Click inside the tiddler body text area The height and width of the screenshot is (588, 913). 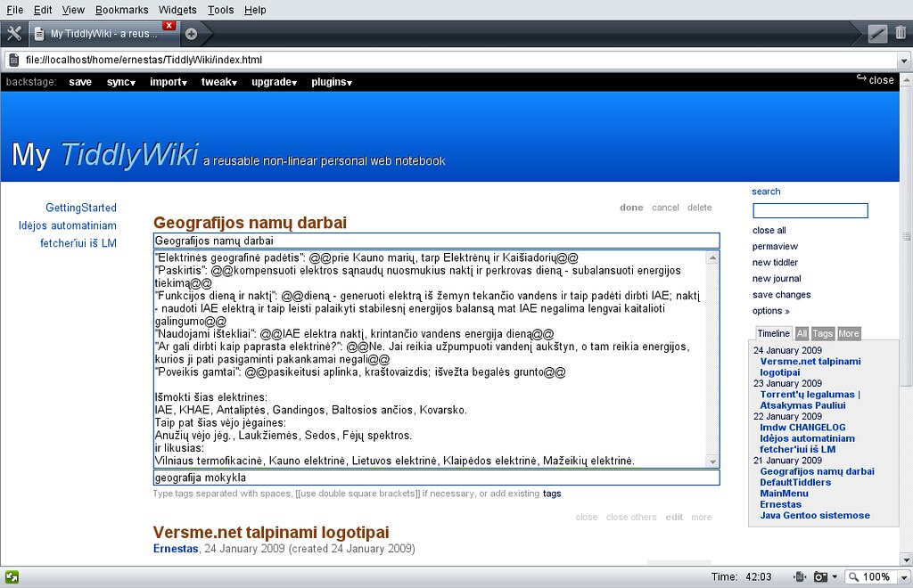point(430,359)
